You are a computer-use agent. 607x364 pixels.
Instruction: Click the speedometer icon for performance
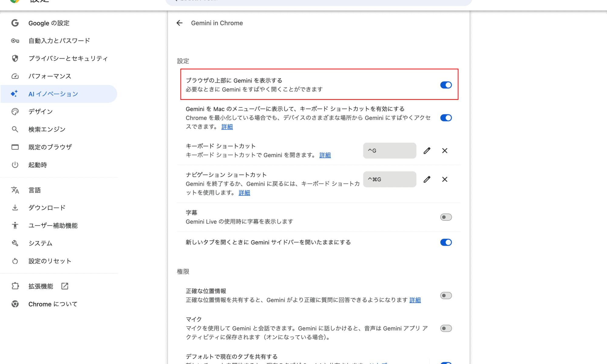[15, 76]
